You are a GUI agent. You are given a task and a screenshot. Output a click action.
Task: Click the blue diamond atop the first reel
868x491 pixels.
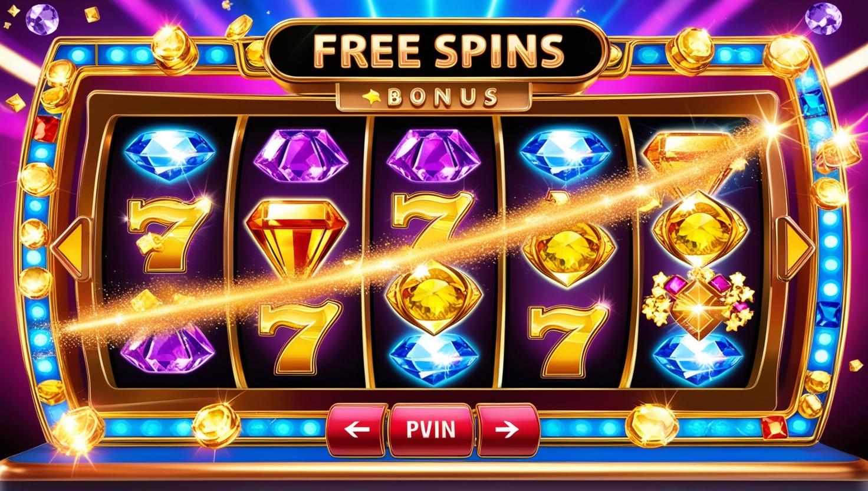pyautogui.click(x=170, y=156)
